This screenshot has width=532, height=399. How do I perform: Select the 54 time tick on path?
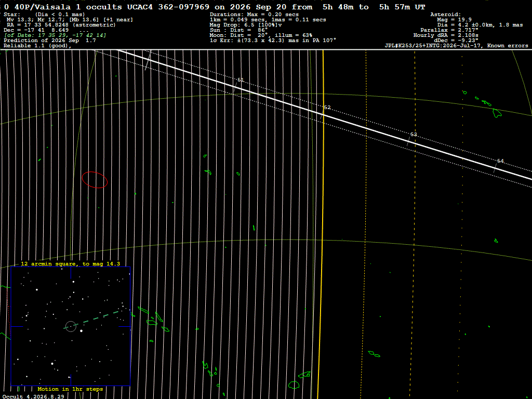(x=500, y=161)
